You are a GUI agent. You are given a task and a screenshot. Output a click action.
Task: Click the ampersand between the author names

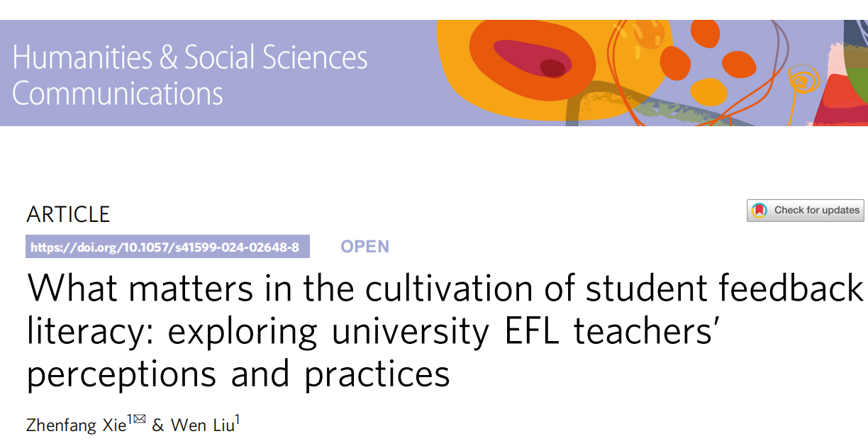pos(157,425)
